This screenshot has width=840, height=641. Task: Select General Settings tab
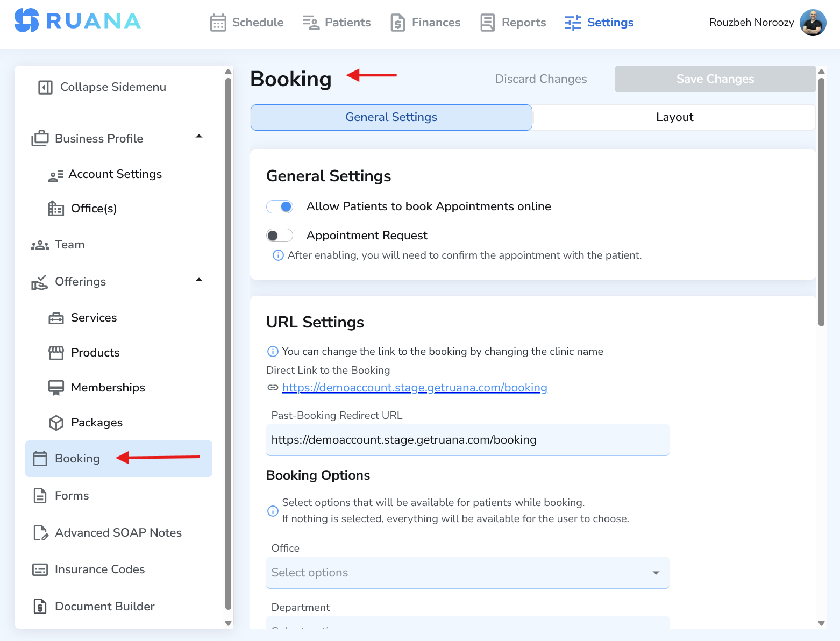tap(391, 117)
